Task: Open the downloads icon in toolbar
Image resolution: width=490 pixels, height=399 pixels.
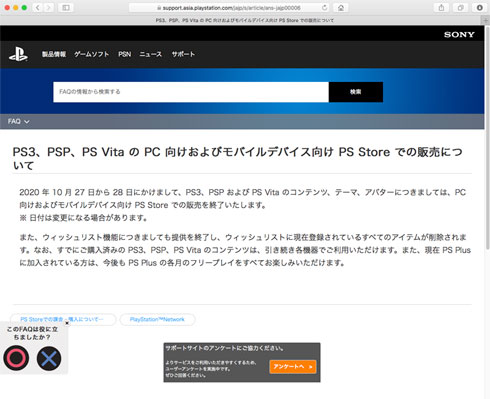Action: [x=479, y=7]
